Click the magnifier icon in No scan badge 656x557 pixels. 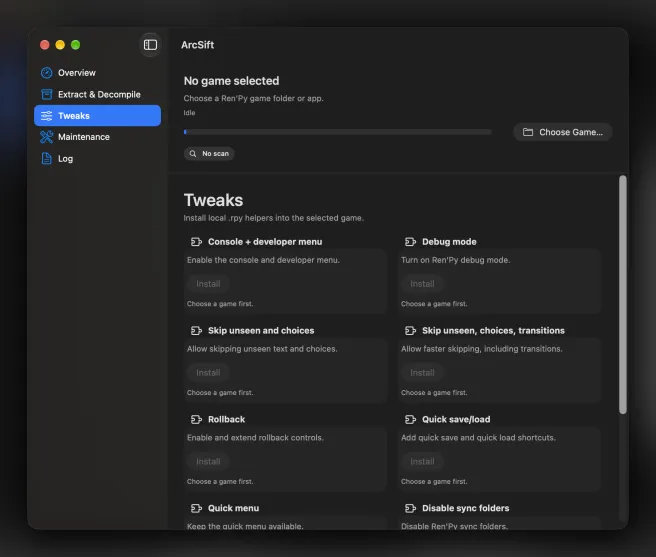[x=192, y=154]
